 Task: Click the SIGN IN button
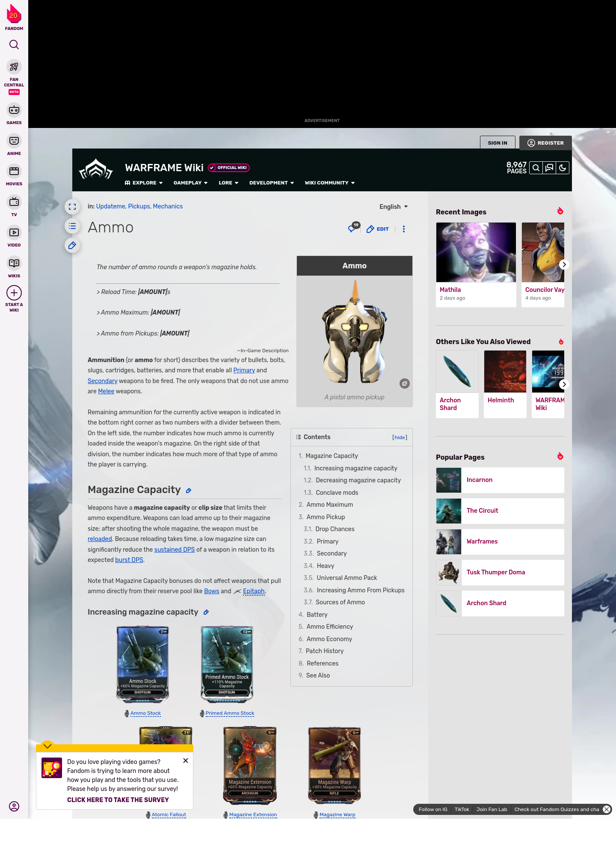498,143
